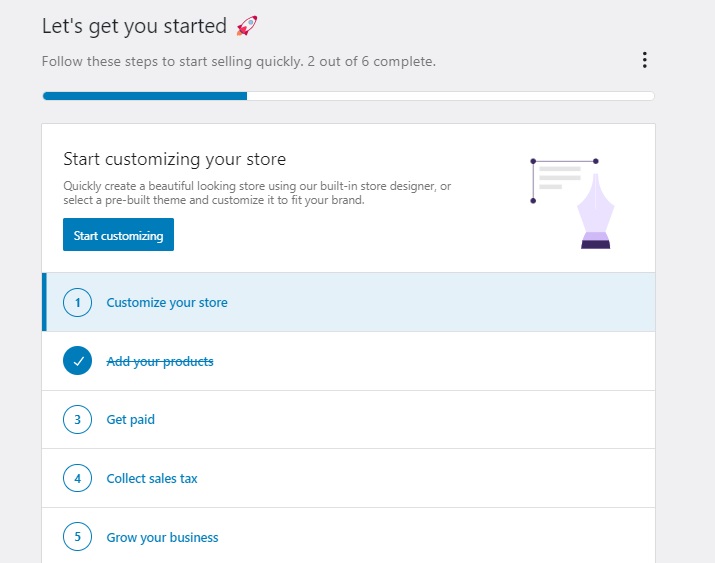Go to the 'Collect sales tax' task

click(152, 479)
